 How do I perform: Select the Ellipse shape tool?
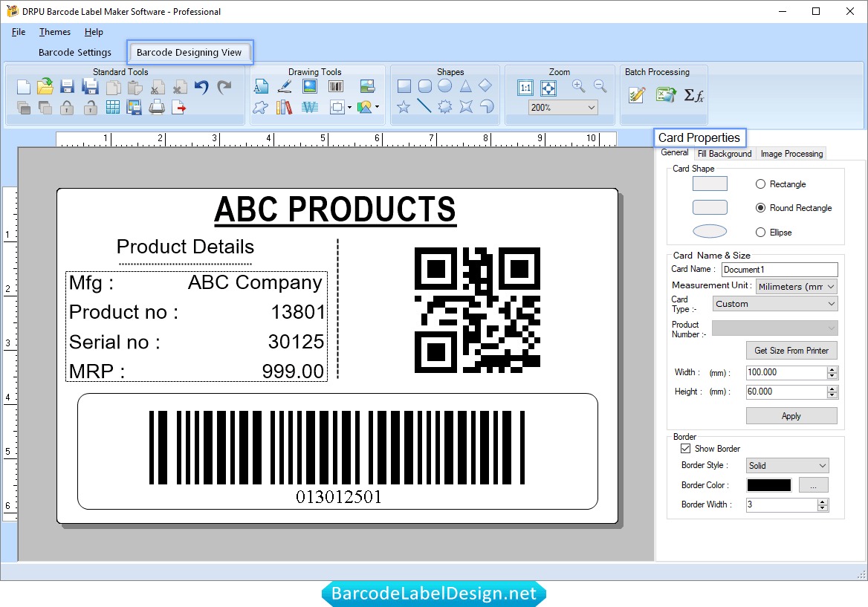444,85
